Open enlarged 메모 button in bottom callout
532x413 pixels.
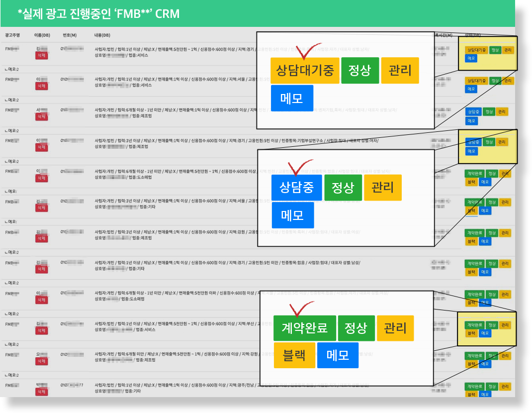[338, 355]
